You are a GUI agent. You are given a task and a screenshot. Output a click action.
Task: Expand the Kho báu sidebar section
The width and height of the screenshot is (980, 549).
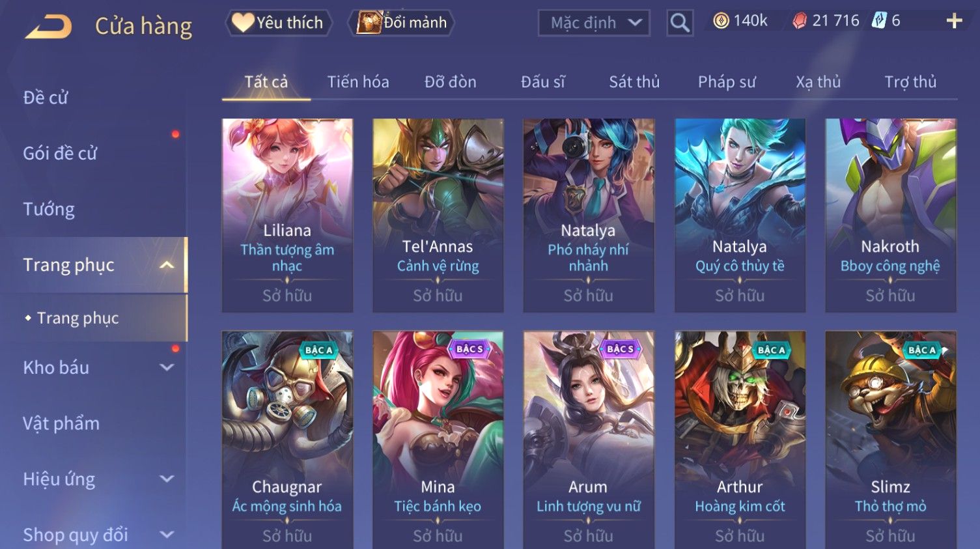tap(167, 367)
